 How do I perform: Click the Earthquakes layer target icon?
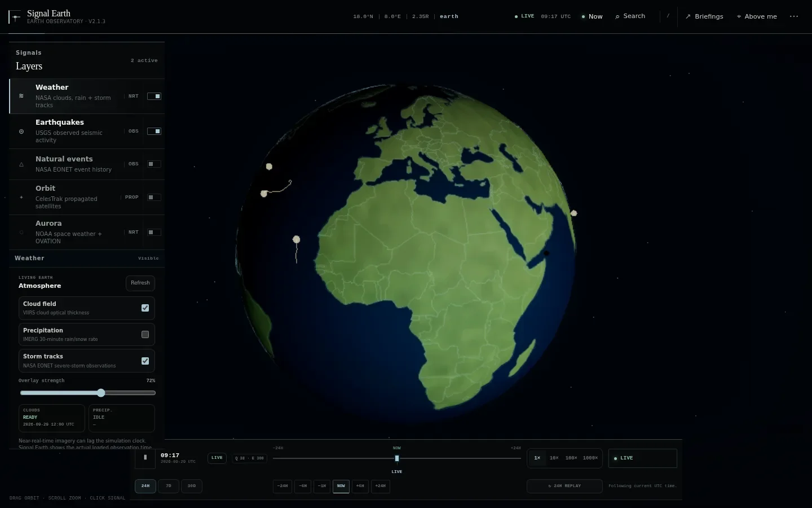(x=21, y=132)
